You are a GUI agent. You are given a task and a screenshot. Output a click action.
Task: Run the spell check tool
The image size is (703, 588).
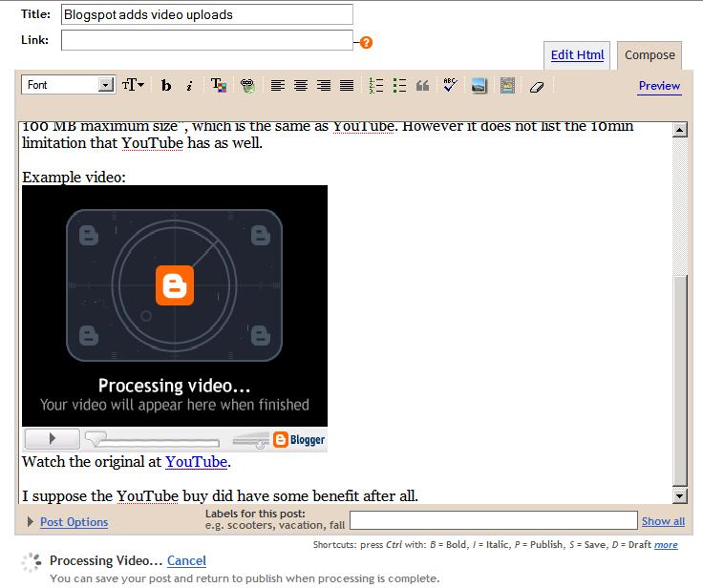coord(450,84)
